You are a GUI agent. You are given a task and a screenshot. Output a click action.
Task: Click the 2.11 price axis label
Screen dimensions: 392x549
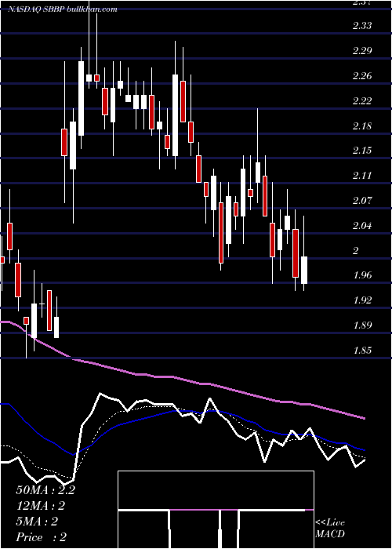click(362, 176)
